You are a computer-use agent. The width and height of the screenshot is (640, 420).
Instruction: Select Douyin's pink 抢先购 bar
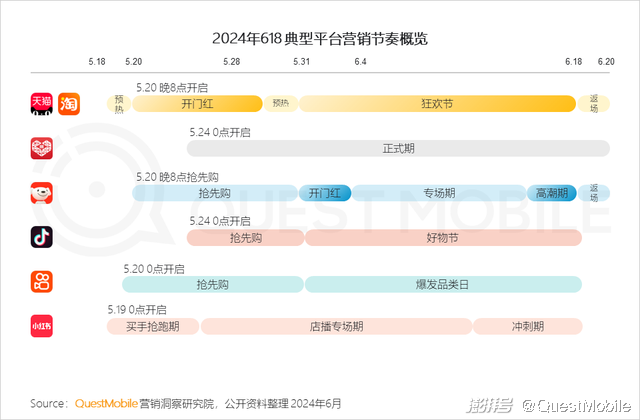coord(246,238)
